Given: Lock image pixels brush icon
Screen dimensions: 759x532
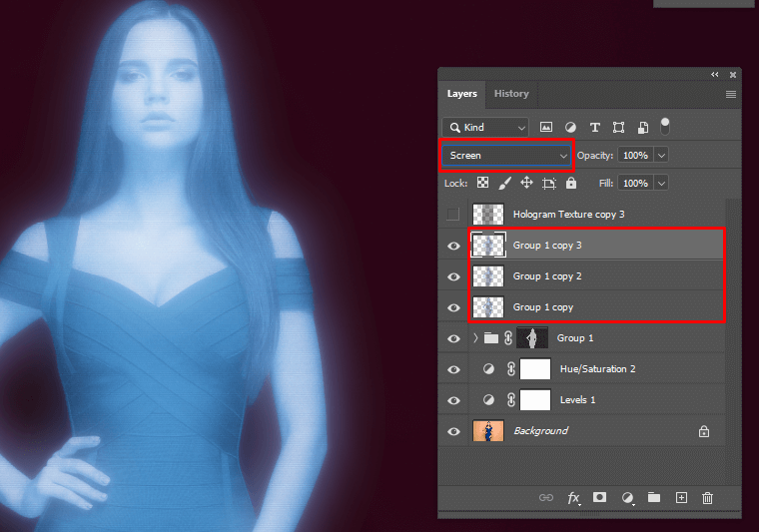Looking at the screenshot, I should [x=504, y=183].
